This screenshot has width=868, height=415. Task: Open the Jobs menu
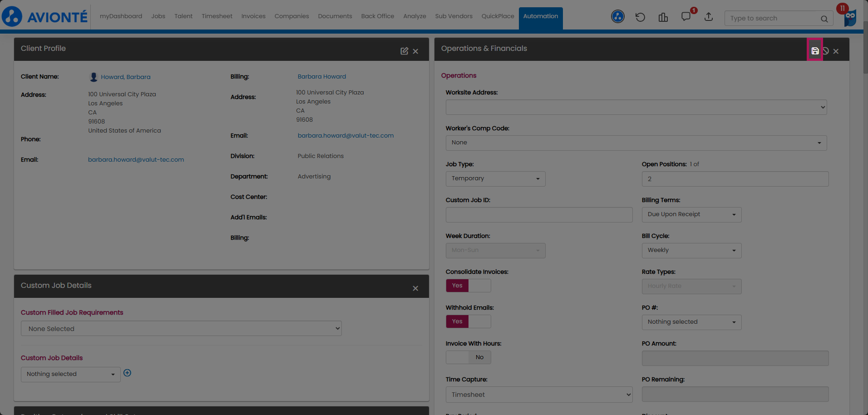click(x=158, y=16)
